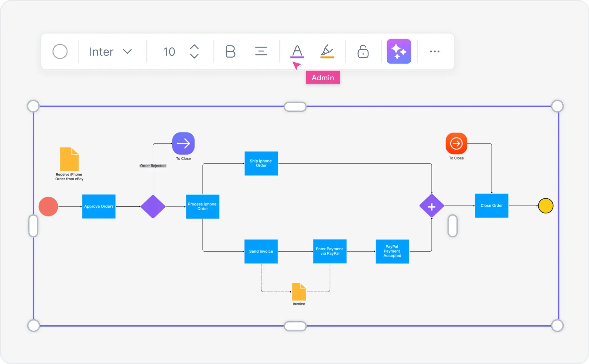Select the circle shape tool
The height and width of the screenshot is (364, 589).
[x=60, y=51]
